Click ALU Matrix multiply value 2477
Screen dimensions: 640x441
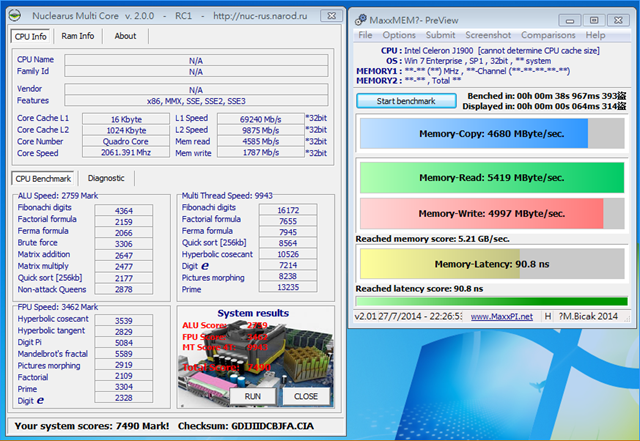point(124,267)
